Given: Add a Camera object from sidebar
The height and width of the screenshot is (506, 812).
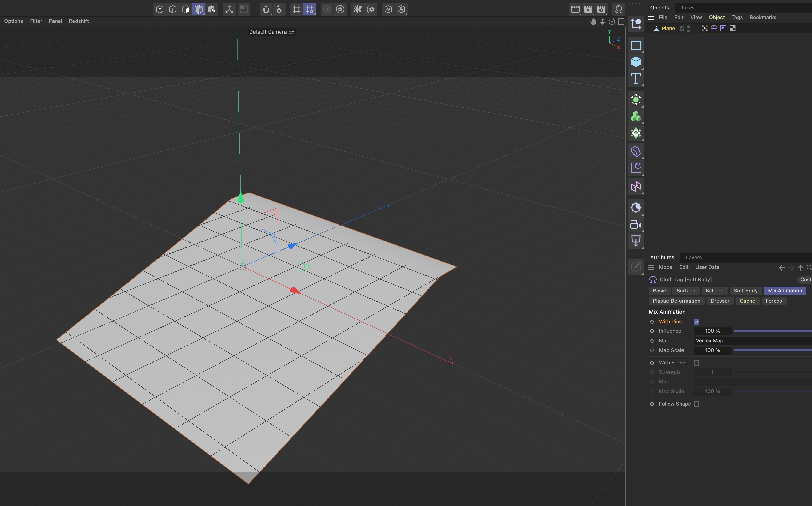Looking at the screenshot, I should 635,225.
